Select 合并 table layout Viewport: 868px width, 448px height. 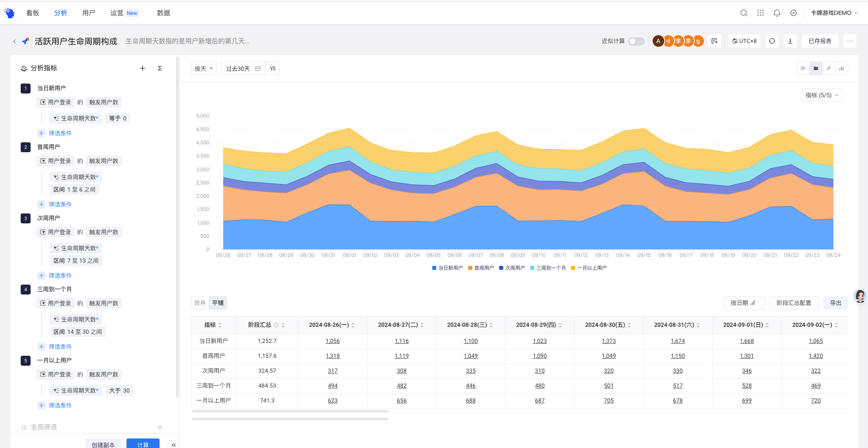[200, 303]
